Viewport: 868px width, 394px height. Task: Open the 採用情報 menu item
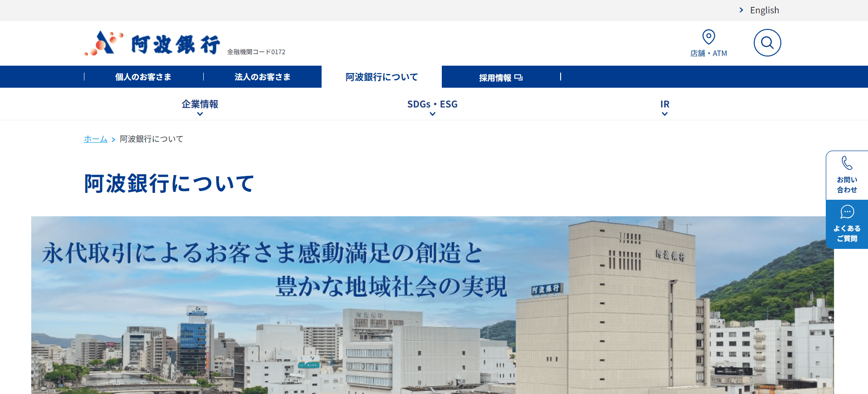tap(501, 78)
